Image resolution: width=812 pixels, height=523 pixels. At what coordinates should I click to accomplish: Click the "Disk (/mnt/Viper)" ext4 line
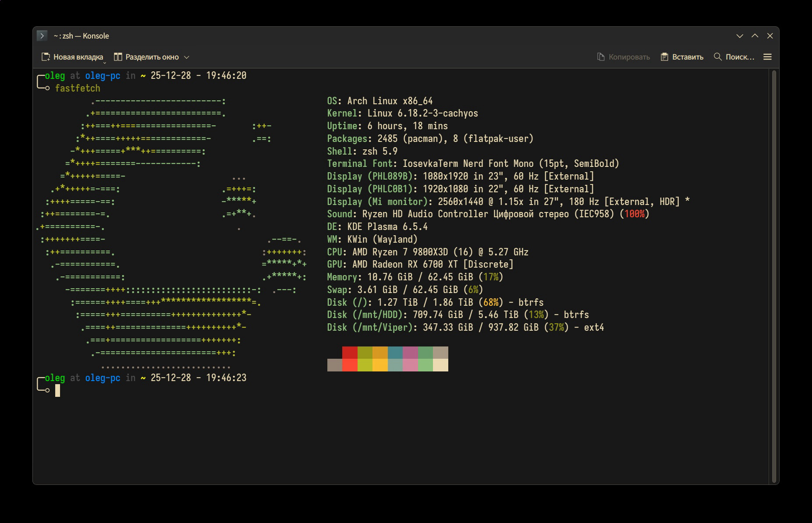[x=465, y=327]
